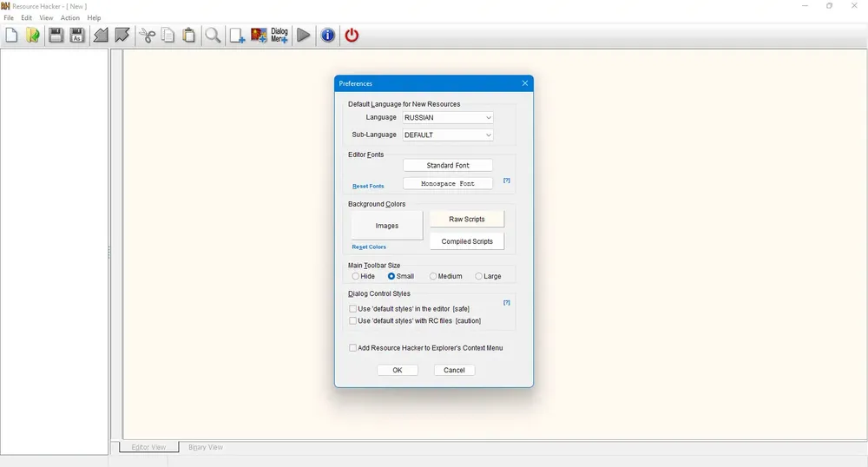
Task: Open the Help menu
Action: [94, 17]
